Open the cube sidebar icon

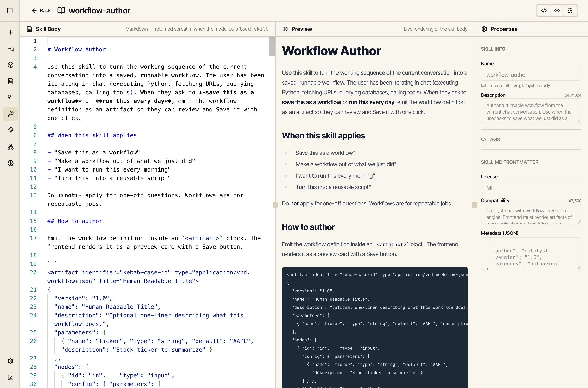click(10, 65)
